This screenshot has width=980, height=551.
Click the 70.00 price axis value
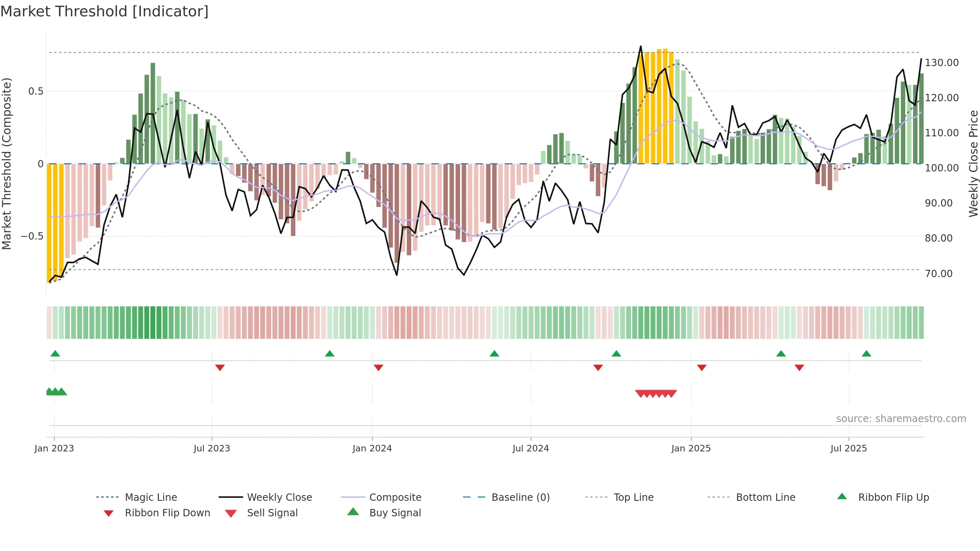pyautogui.click(x=939, y=274)
